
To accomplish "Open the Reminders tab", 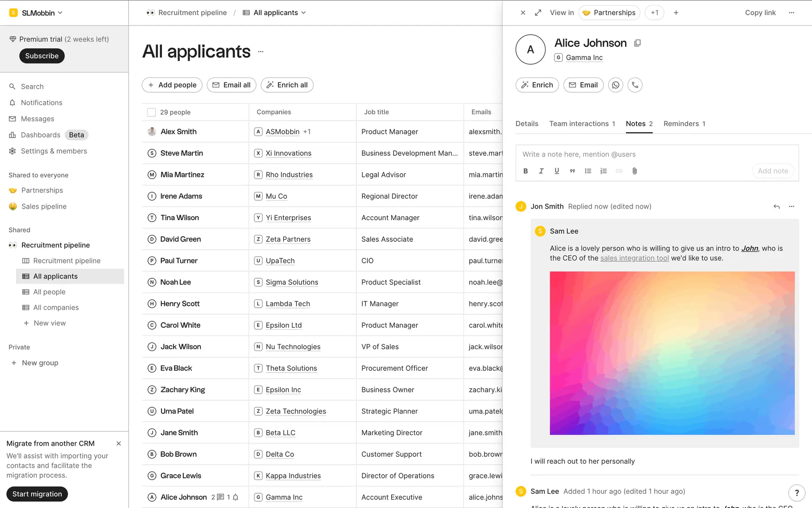I will point(684,124).
